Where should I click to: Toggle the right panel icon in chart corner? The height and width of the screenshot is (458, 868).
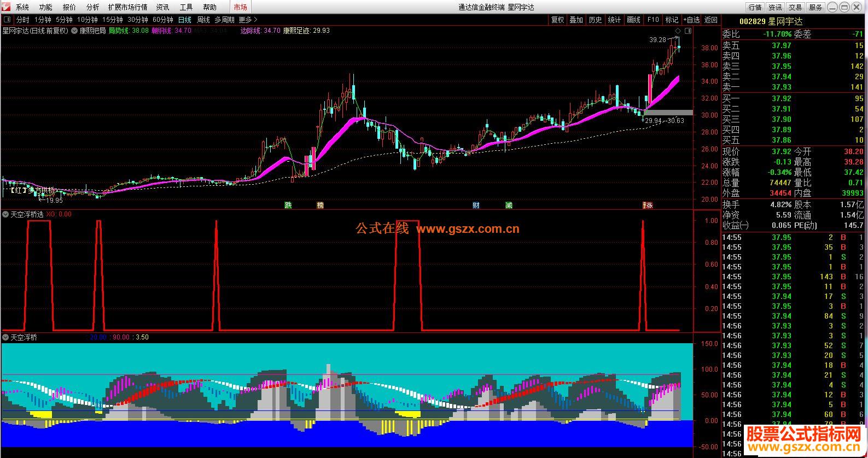coord(688,31)
